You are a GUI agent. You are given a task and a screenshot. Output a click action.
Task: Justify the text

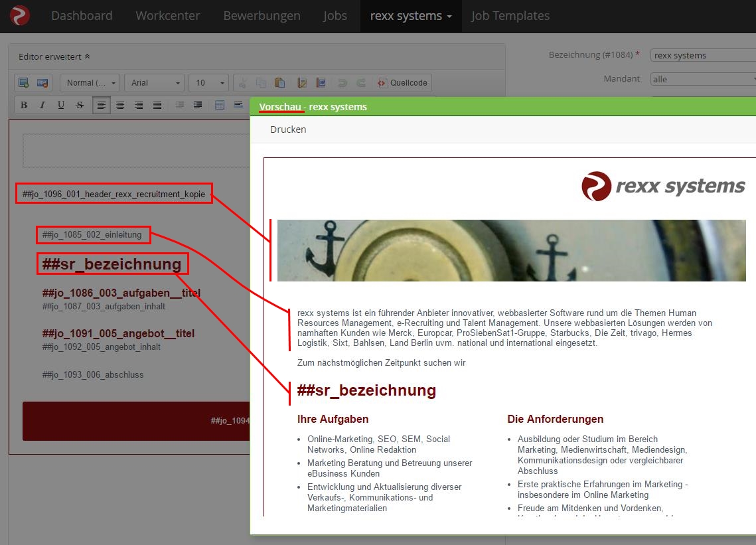coord(157,105)
